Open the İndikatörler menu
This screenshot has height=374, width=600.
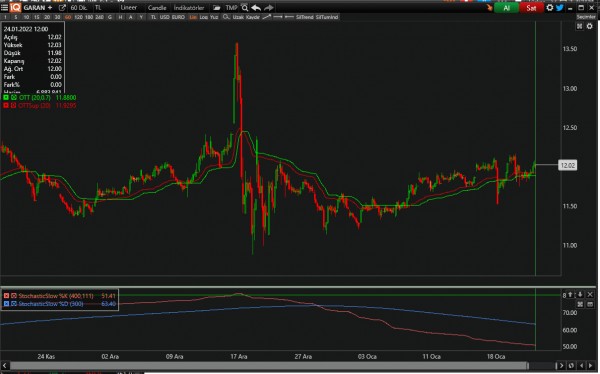(189, 8)
